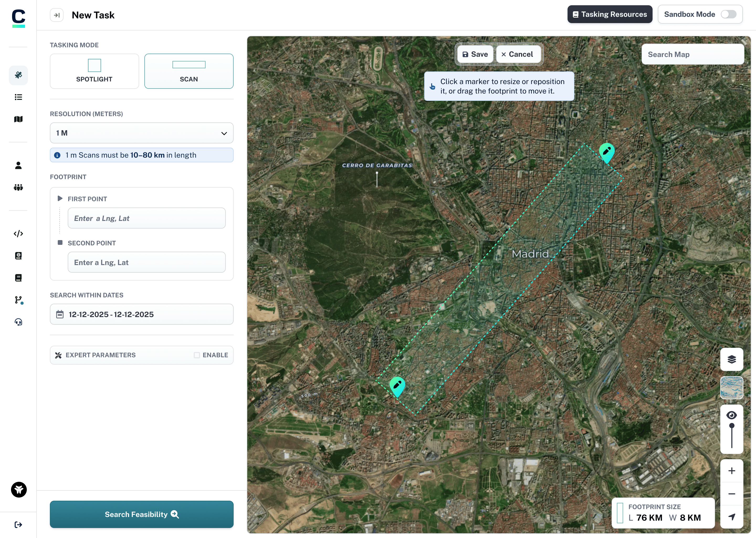Click the First Point Lng, Lat field

click(x=146, y=218)
